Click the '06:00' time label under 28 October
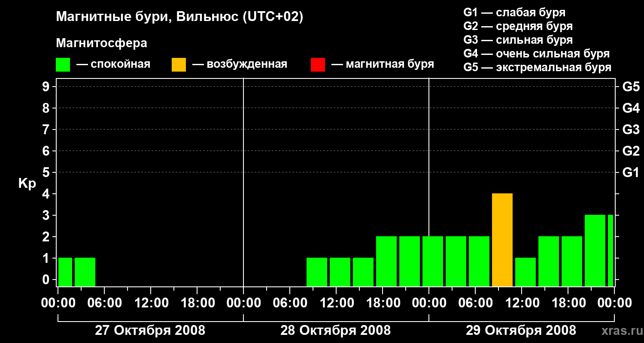The image size is (644, 343). click(x=290, y=303)
